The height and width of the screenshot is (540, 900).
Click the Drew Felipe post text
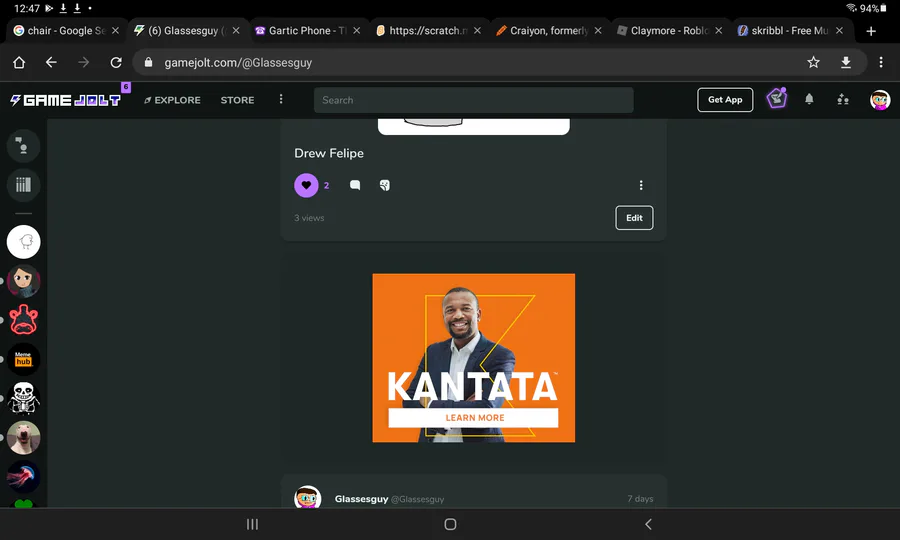click(329, 153)
